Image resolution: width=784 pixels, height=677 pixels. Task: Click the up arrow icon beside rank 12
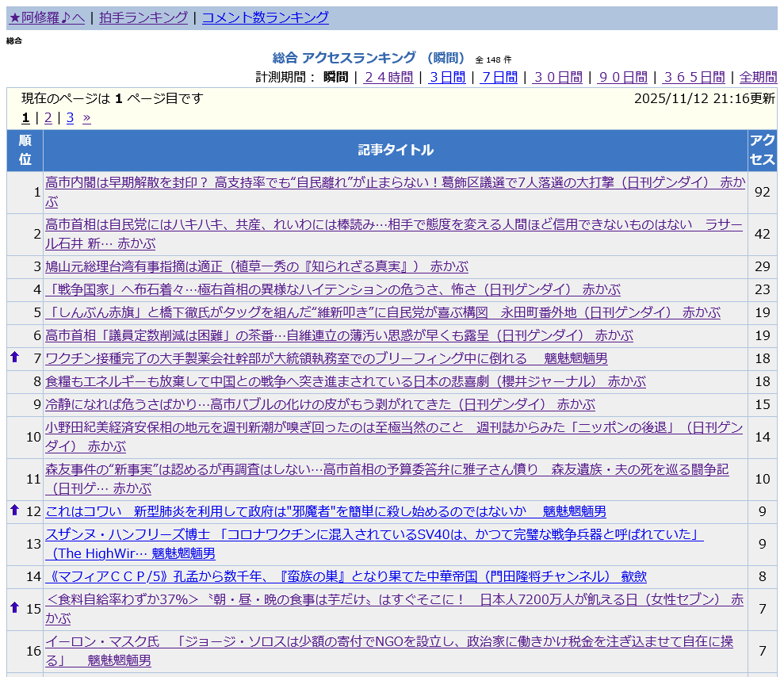pos(14,511)
